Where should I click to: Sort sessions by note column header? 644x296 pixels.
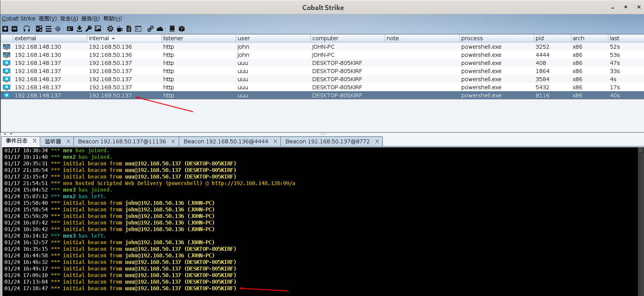click(422, 38)
